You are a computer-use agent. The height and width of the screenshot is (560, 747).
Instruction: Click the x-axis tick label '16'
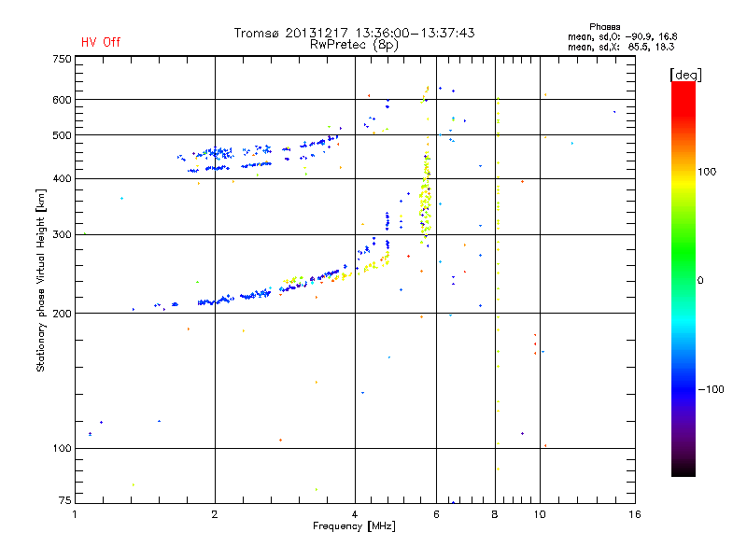pyautogui.click(x=635, y=514)
